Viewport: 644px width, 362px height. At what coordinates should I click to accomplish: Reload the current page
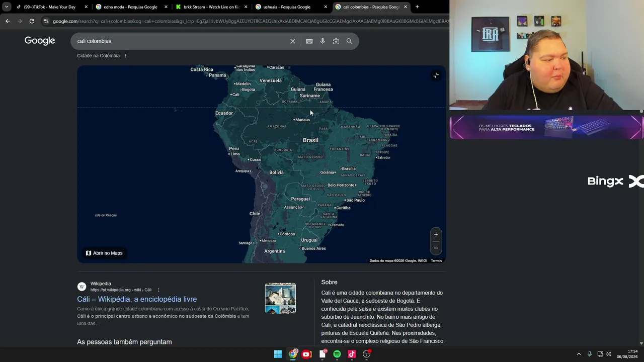(32, 21)
